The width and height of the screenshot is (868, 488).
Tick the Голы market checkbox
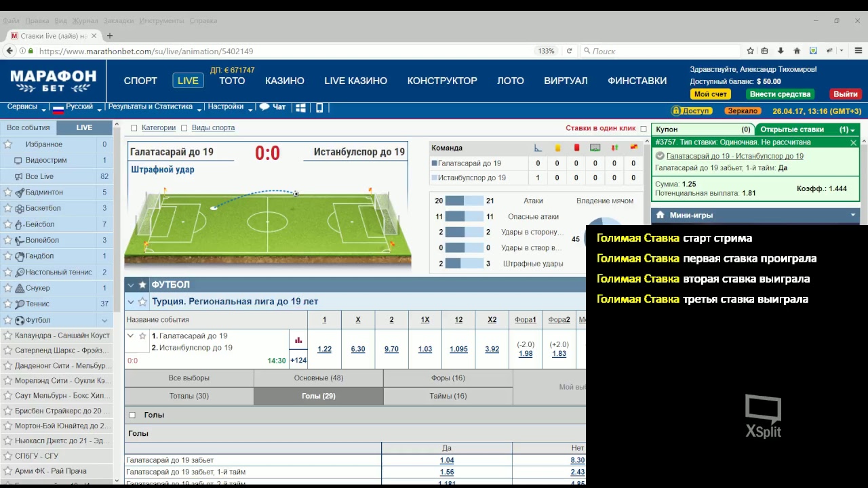click(132, 415)
